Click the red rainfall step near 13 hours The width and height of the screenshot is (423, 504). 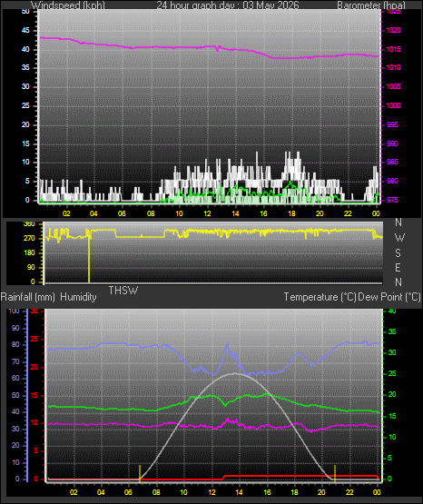click(224, 477)
